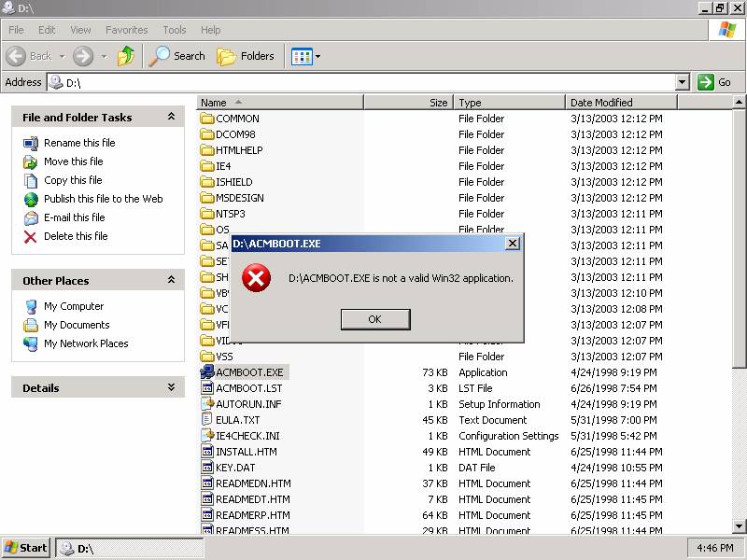Select the INSTALL.HTM file icon
747x560 pixels.
[207, 452]
